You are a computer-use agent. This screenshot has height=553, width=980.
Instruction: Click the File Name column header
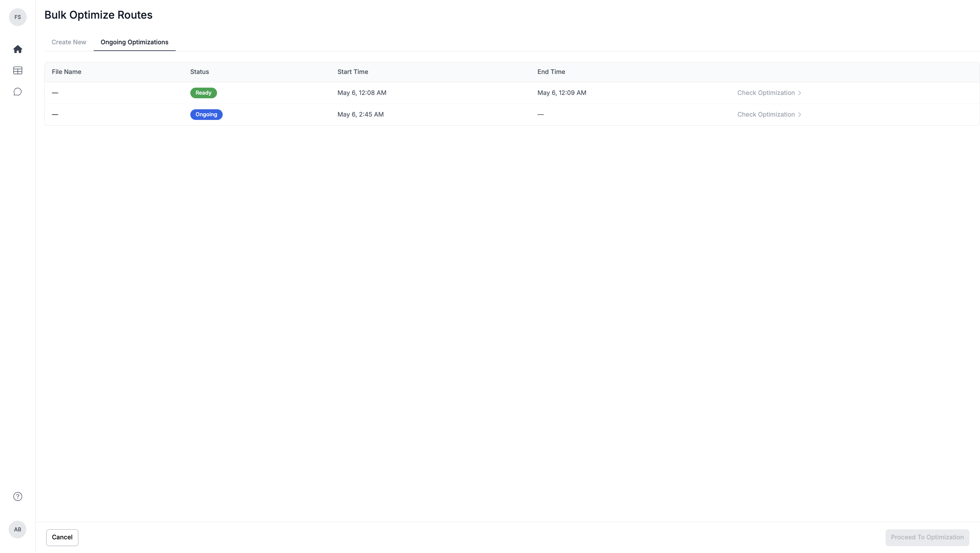tap(67, 72)
